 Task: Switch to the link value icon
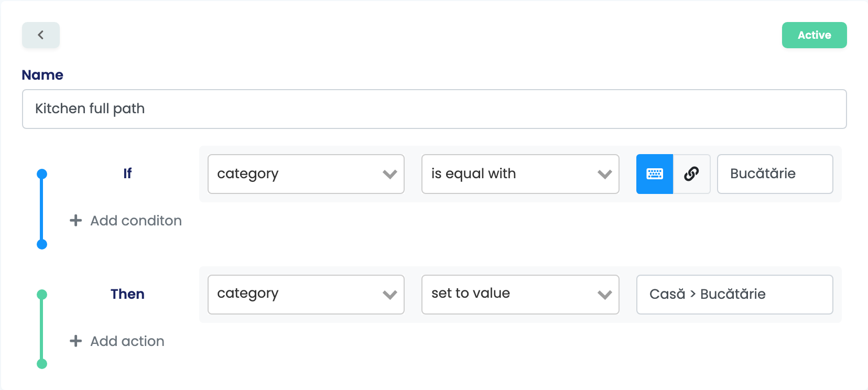coord(692,174)
